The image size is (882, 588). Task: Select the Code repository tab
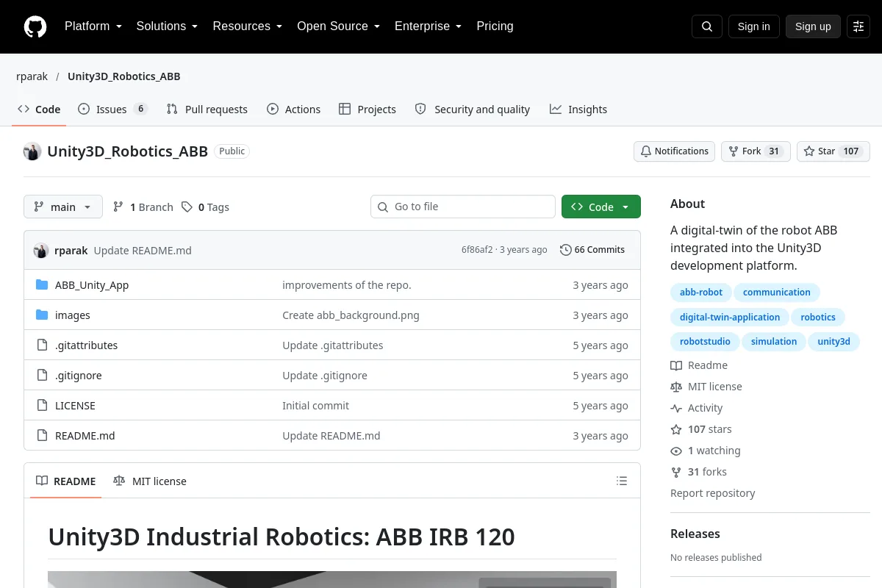[x=39, y=110]
